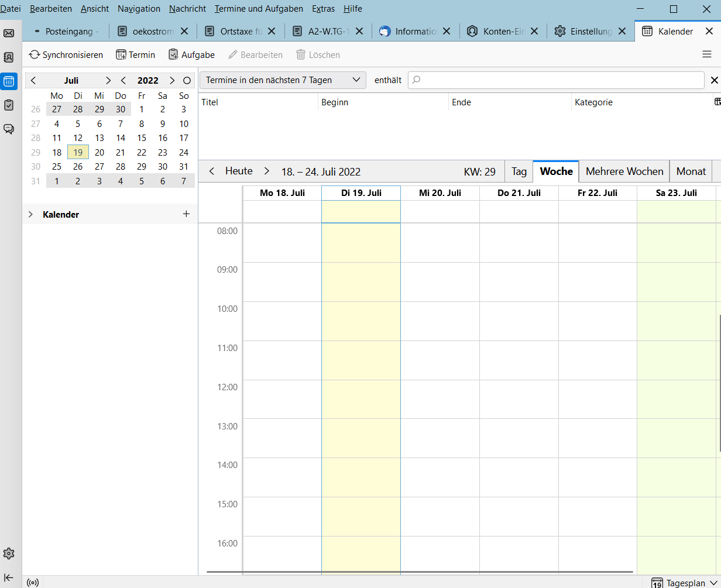Screen dimensions: 721x588
Task: Click the Heute button
Action: tap(239, 171)
